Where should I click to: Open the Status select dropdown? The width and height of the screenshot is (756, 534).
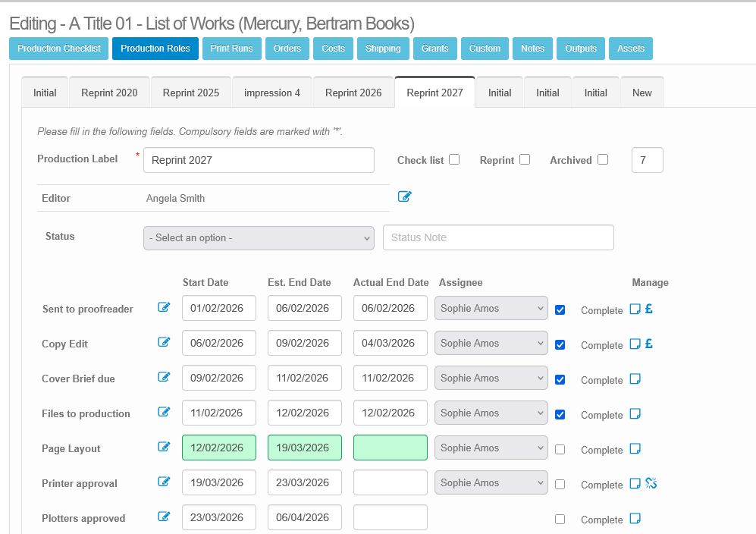click(x=259, y=238)
